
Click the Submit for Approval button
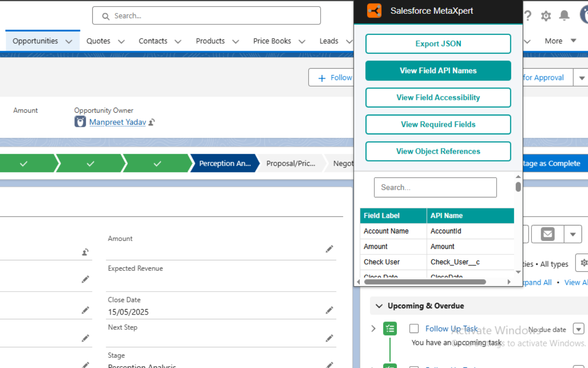click(548, 78)
